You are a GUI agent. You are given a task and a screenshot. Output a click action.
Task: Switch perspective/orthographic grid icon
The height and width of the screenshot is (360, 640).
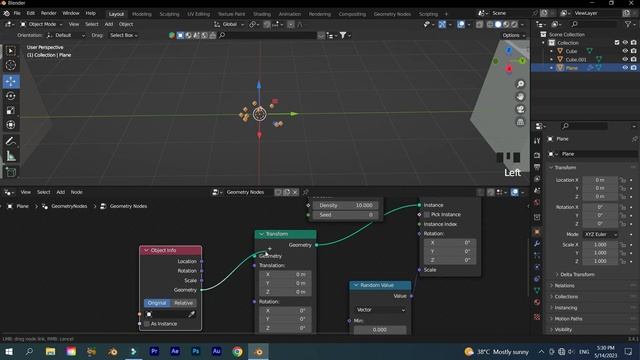click(x=520, y=122)
